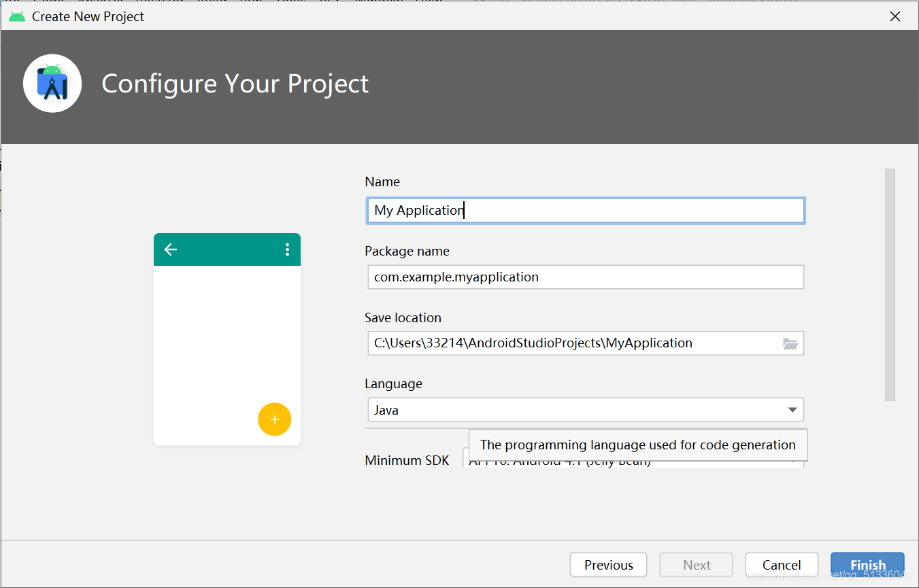Close the Create New Project dialog

pyautogui.click(x=895, y=16)
